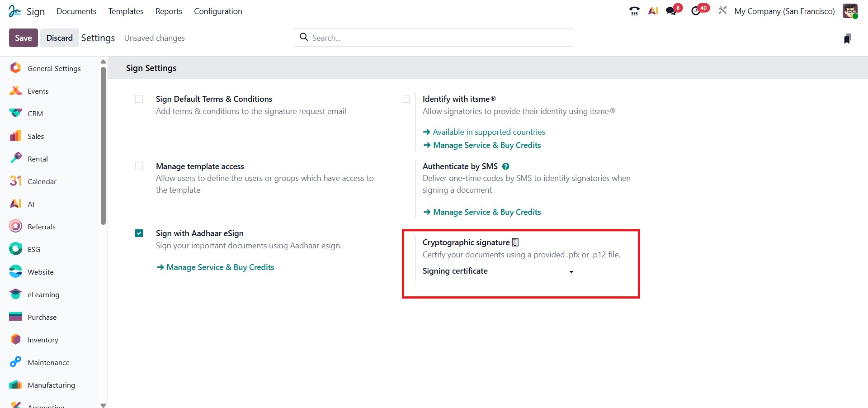Click the wrench and screwdriver debug icon
This screenshot has height=408, width=868.
(x=722, y=10)
